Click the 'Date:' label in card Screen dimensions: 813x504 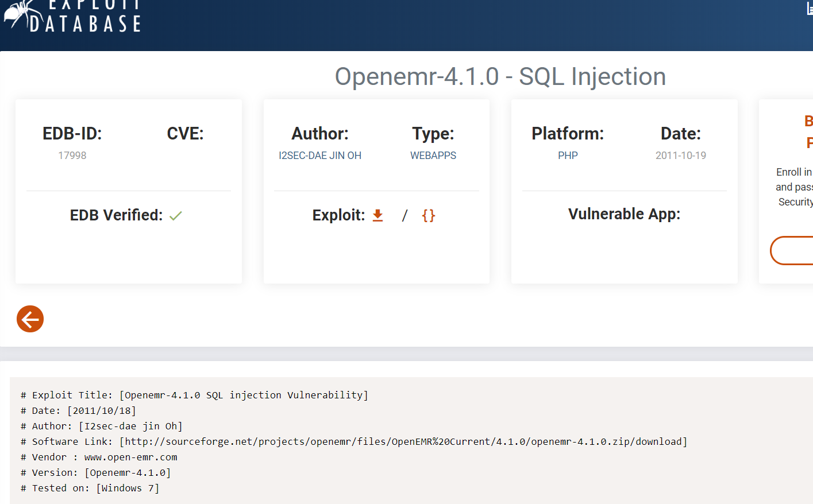pyautogui.click(x=681, y=134)
